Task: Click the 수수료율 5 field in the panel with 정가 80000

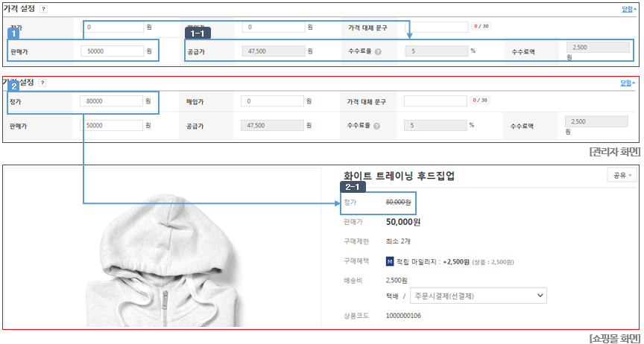Action: 435,125
